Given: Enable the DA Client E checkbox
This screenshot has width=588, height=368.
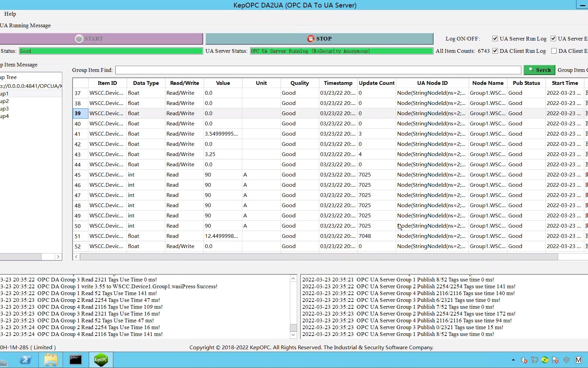Looking at the screenshot, I should (554, 51).
